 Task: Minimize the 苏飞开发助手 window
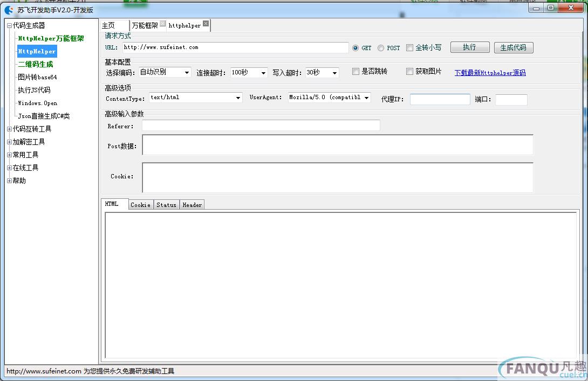(537, 8)
